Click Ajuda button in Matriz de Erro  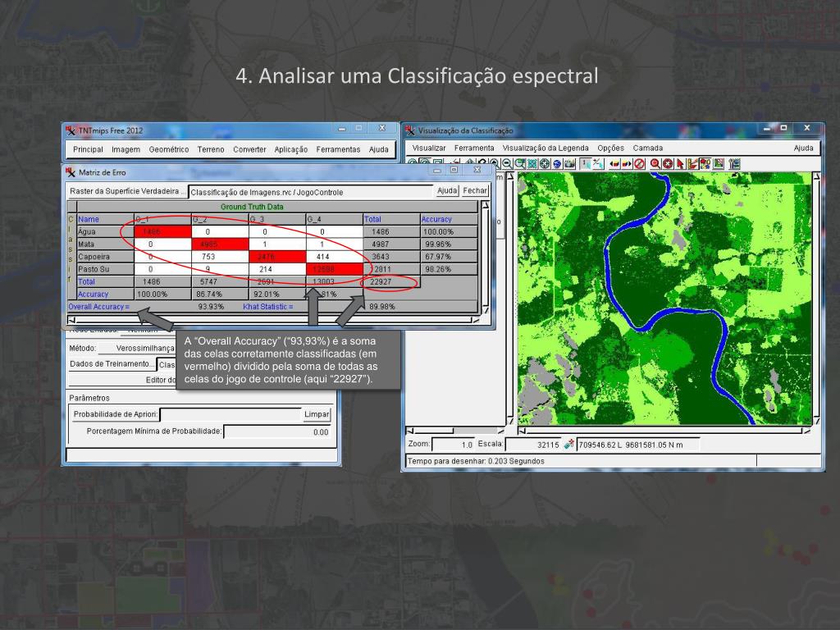click(x=447, y=190)
